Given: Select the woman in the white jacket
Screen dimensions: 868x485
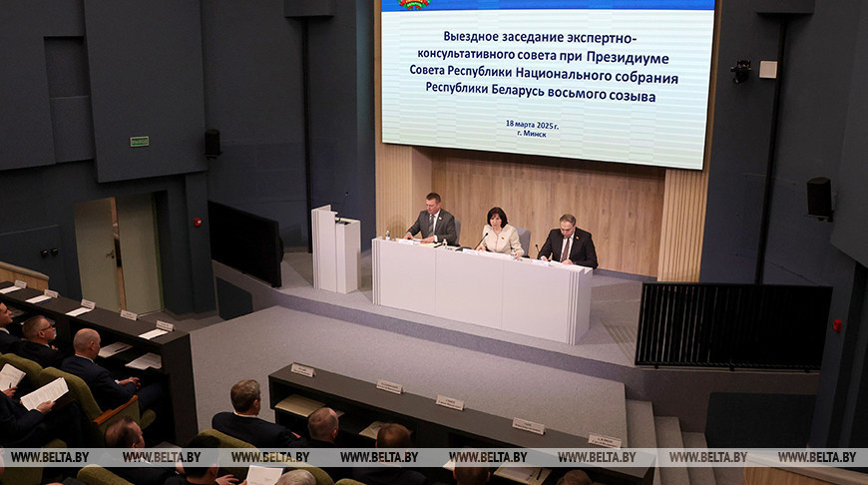Looking at the screenshot, I should point(498,234).
